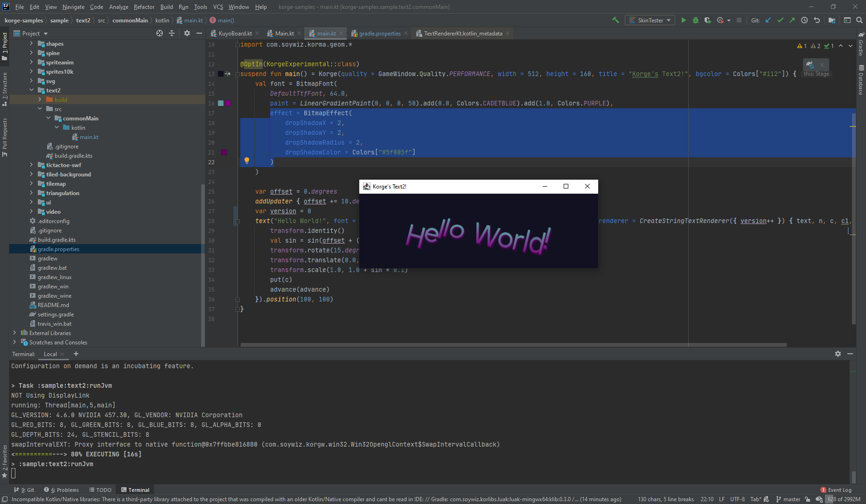The height and width of the screenshot is (504, 866).
Task: Click the lightbulb quick-fix icon in the editor
Action: click(x=247, y=161)
